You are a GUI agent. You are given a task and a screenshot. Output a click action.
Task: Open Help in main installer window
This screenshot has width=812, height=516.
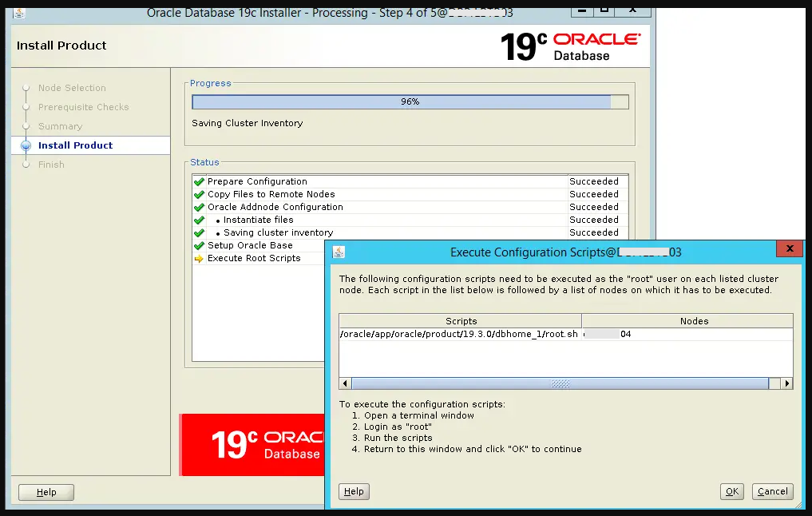[x=46, y=492]
